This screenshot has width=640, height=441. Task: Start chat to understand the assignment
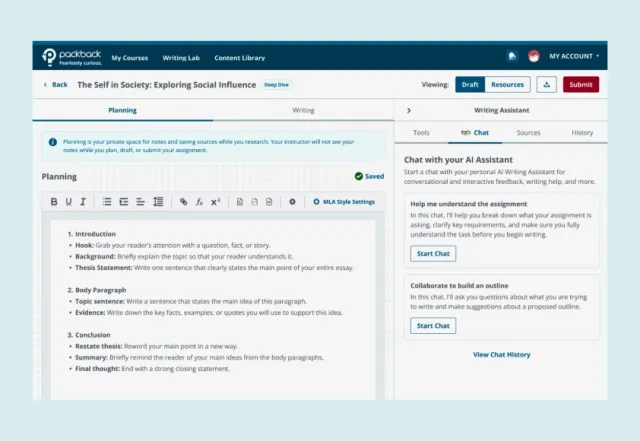[433, 254]
